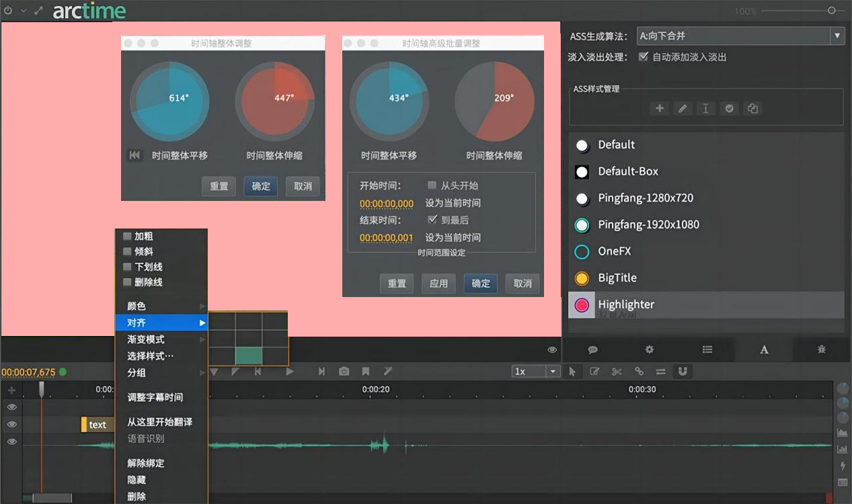Jump to start with the previous-track icon
Screen dimensions: 852x504
258,371
